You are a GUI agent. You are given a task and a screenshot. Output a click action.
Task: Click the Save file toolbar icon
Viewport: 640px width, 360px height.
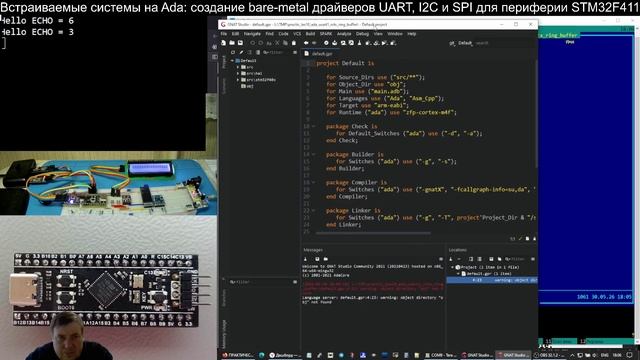click(x=240, y=43)
